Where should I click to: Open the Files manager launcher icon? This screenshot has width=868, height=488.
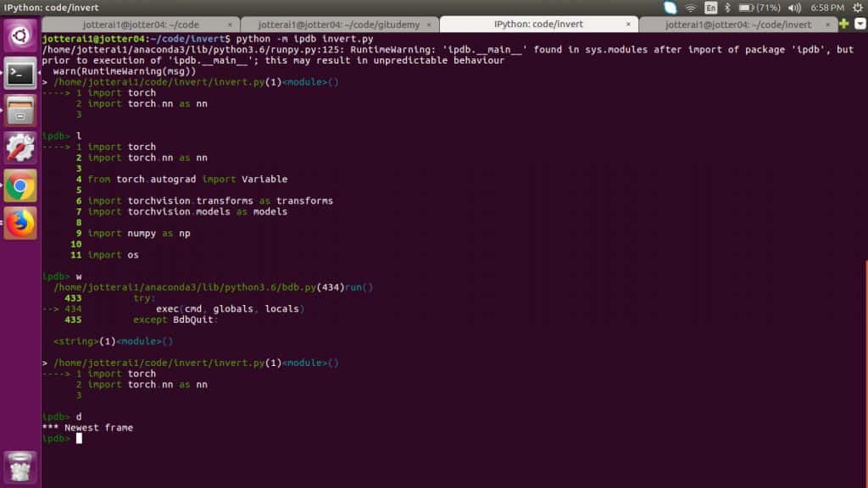point(20,111)
